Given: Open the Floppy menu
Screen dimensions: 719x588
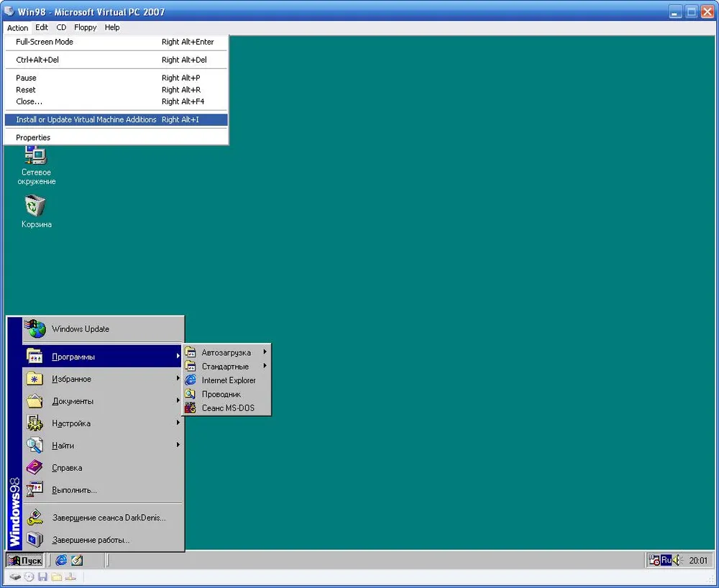Looking at the screenshot, I should point(85,27).
